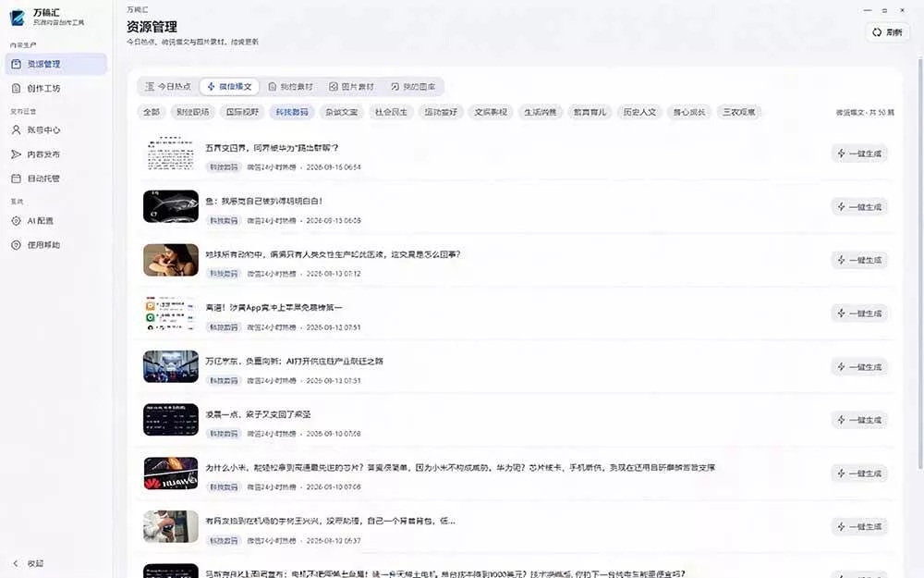Click the list icon beside 今日热点

pyautogui.click(x=150, y=86)
